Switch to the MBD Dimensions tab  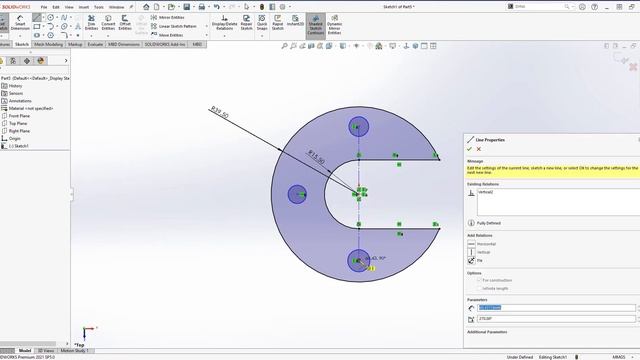click(x=124, y=44)
